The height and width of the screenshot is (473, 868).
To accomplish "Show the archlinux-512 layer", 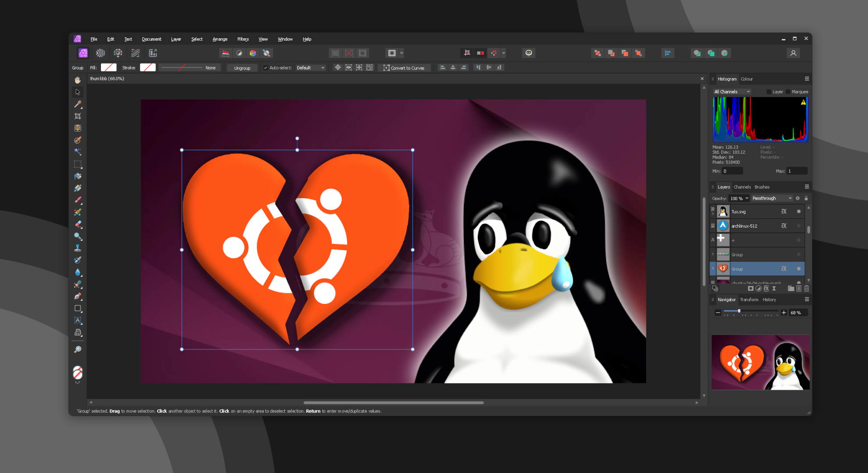I will point(799,226).
